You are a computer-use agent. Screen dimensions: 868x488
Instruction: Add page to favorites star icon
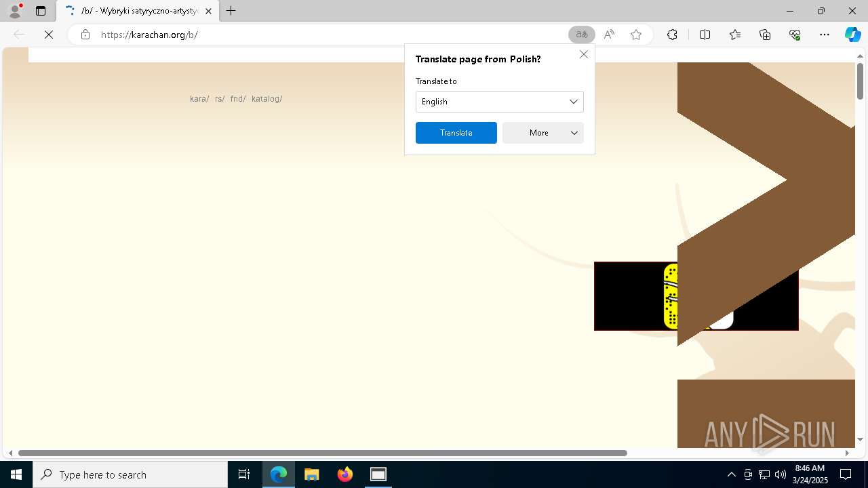coord(636,35)
